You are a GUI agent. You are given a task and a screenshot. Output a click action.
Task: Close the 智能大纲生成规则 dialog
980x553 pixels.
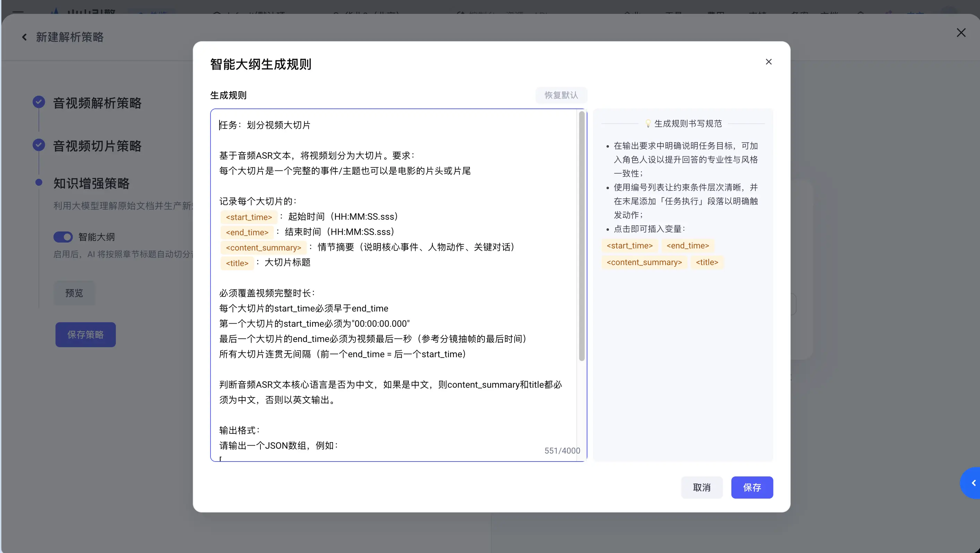[x=768, y=62]
